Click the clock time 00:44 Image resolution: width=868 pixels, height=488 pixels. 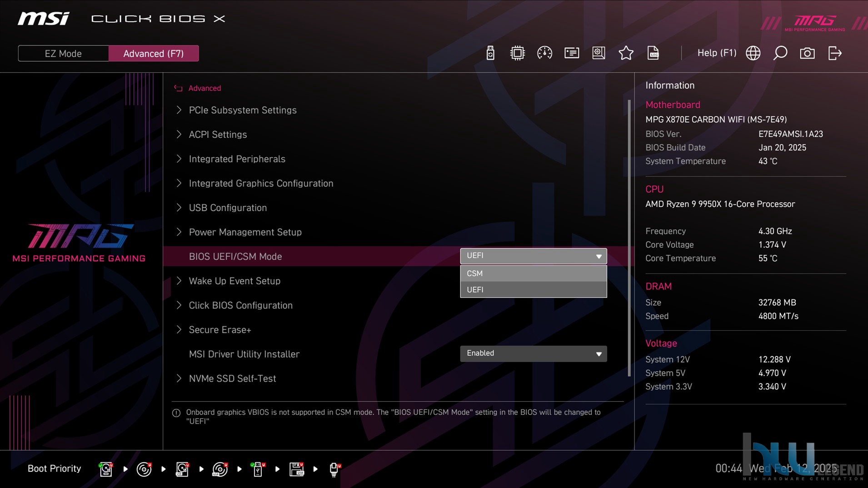click(x=728, y=468)
